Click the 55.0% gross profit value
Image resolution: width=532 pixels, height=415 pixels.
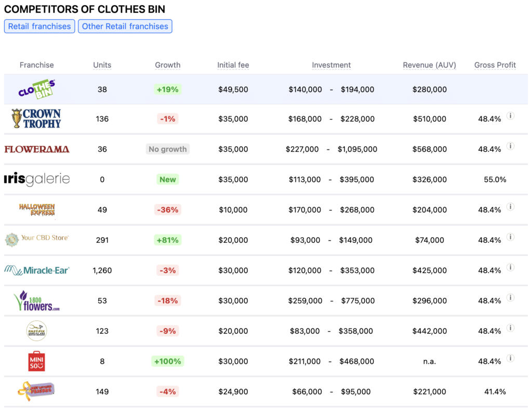click(x=495, y=179)
